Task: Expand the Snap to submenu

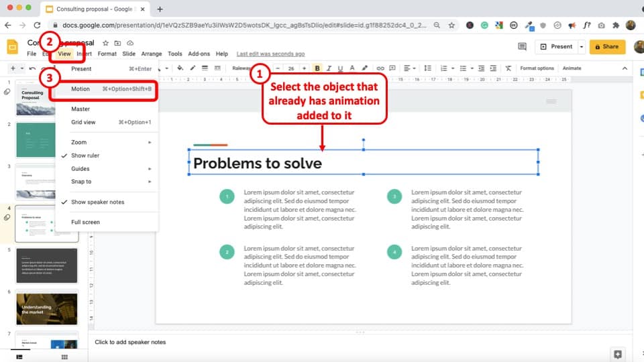Action: [x=107, y=182]
